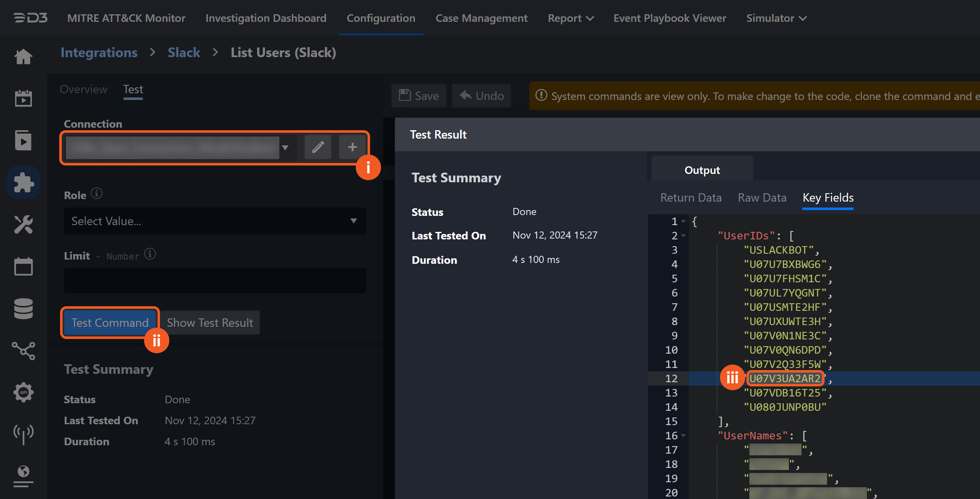Expand the Connection dropdown arrow
The width and height of the screenshot is (980, 499).
tap(285, 147)
